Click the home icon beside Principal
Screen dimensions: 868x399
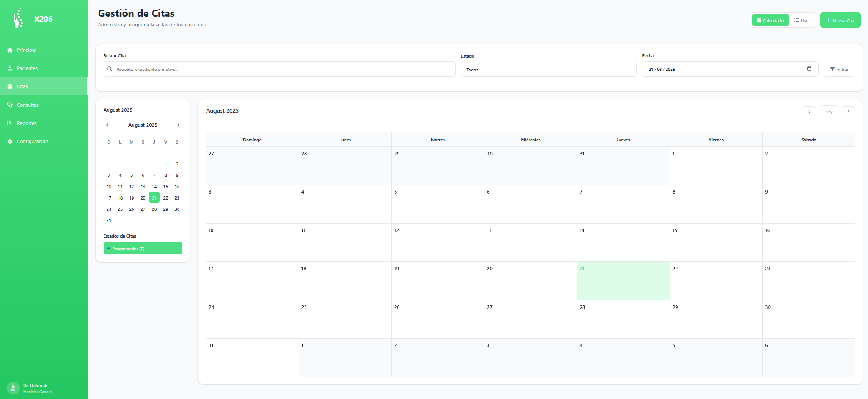10,50
